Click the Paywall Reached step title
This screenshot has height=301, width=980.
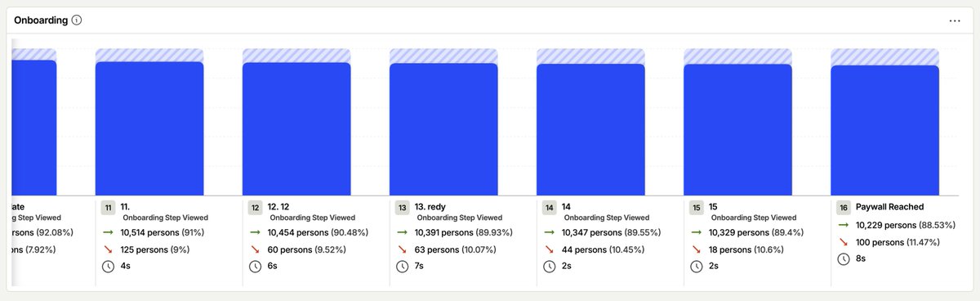tap(889, 207)
